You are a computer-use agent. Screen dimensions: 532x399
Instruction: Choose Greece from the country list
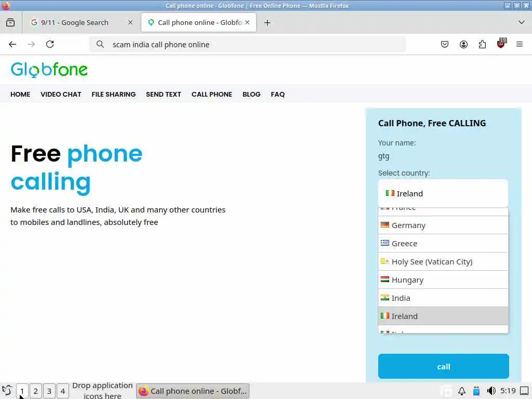pos(443,243)
